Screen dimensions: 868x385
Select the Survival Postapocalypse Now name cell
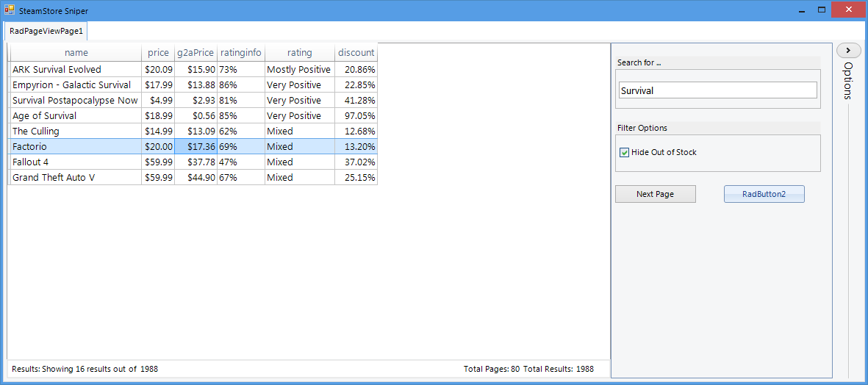click(x=76, y=100)
